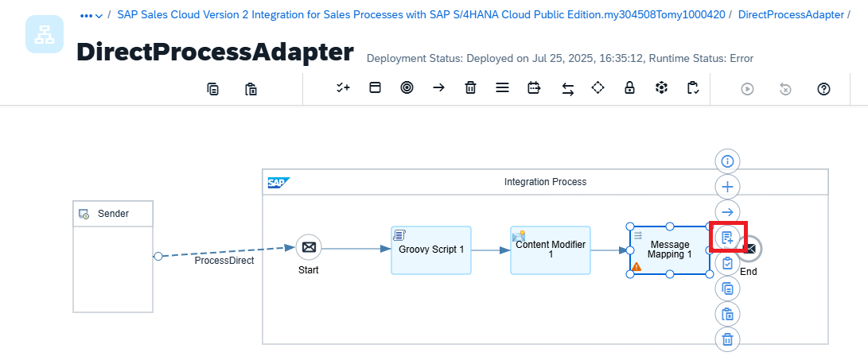868x360 pixels.
Task: Click the plus speed button beside Message Mapping
Action: (727, 187)
